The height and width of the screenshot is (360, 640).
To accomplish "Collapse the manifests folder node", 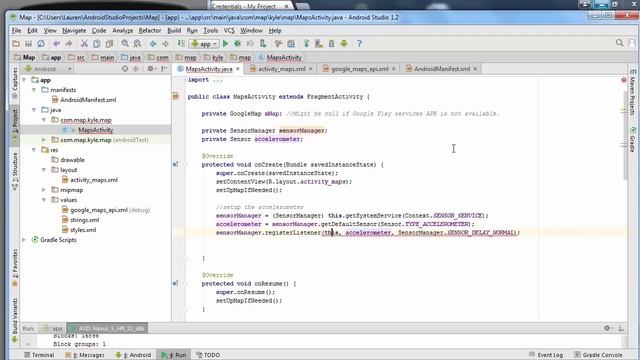I will (34, 90).
